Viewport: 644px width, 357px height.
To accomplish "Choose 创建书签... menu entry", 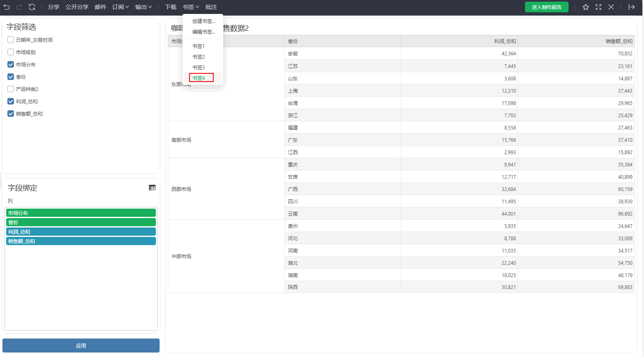I will point(203,21).
